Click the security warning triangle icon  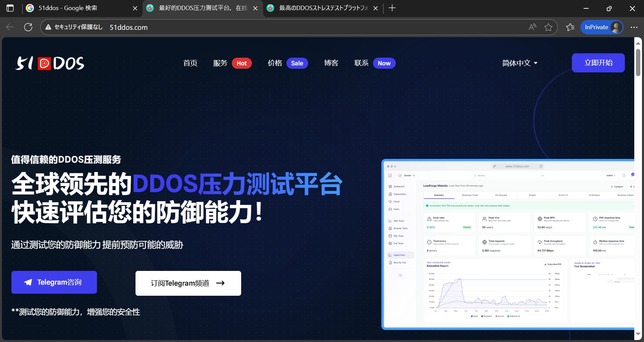pyautogui.click(x=48, y=27)
